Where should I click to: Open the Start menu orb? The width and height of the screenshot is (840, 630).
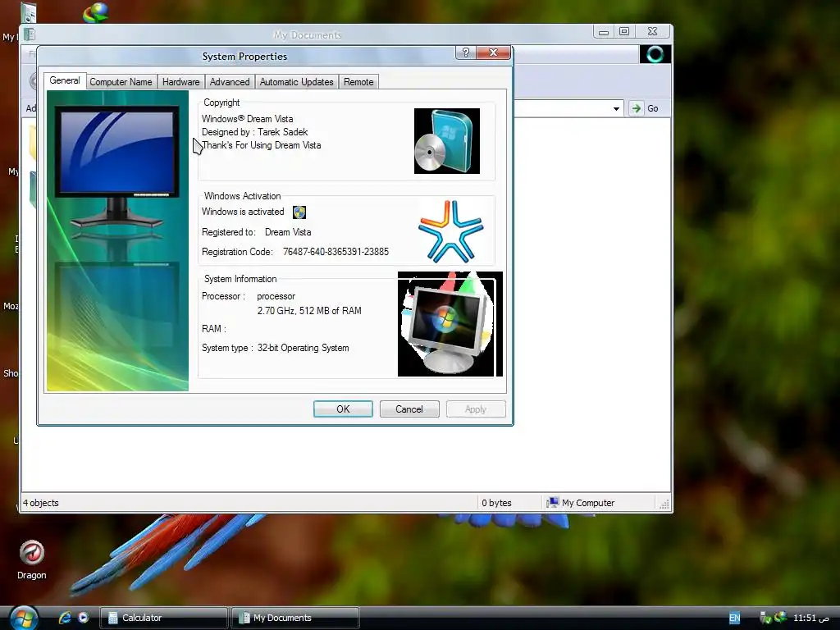point(24,618)
